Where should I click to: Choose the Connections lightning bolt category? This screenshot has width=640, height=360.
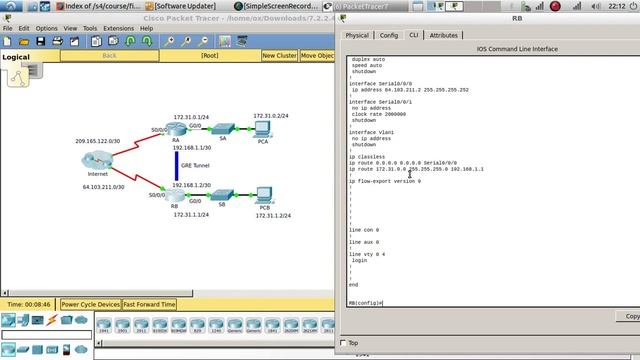point(51,320)
